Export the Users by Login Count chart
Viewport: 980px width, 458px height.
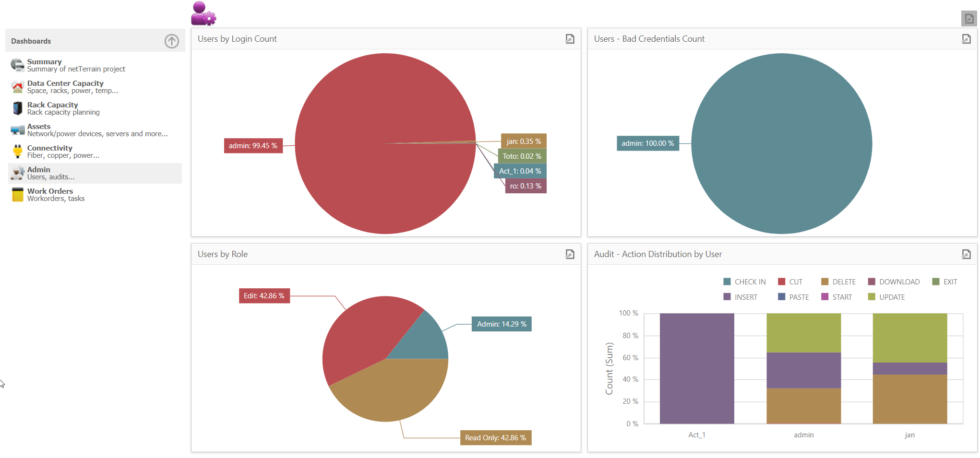point(570,39)
